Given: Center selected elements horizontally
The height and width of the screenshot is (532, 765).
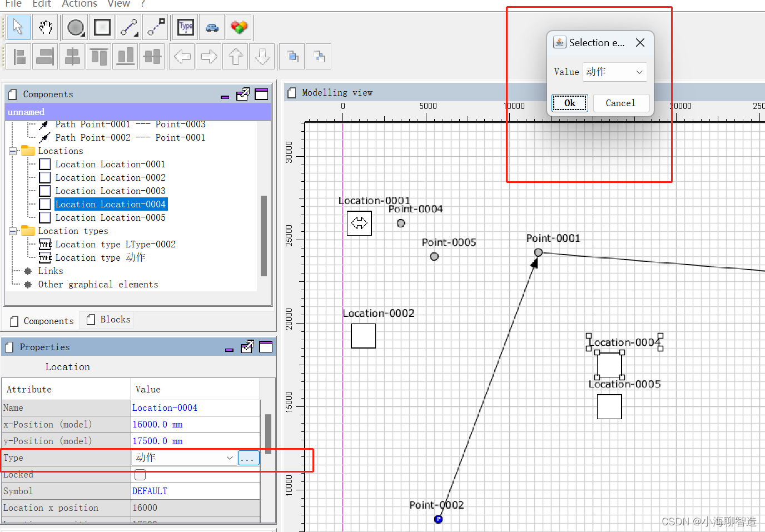Looking at the screenshot, I should tap(72, 56).
